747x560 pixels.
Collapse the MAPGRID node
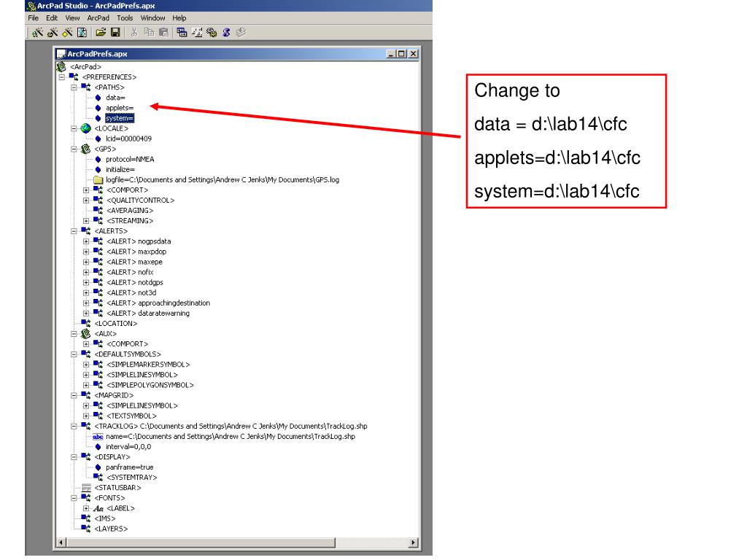(74, 395)
